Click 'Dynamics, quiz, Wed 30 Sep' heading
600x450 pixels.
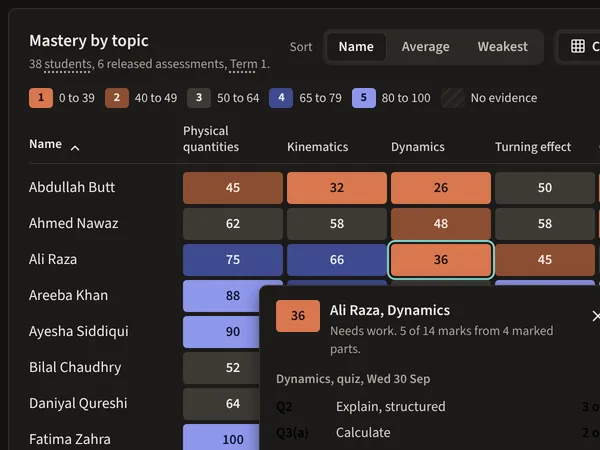pos(353,379)
